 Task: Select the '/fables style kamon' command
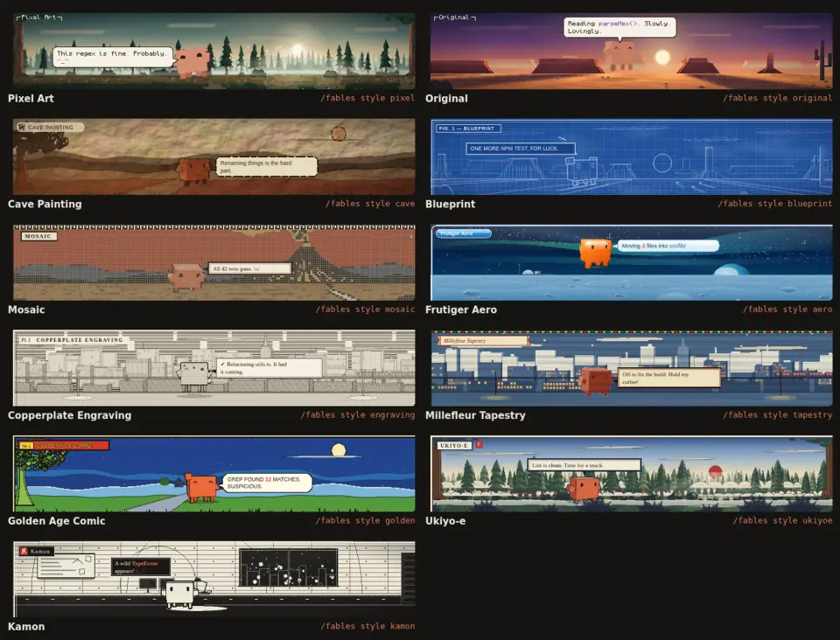click(x=367, y=626)
